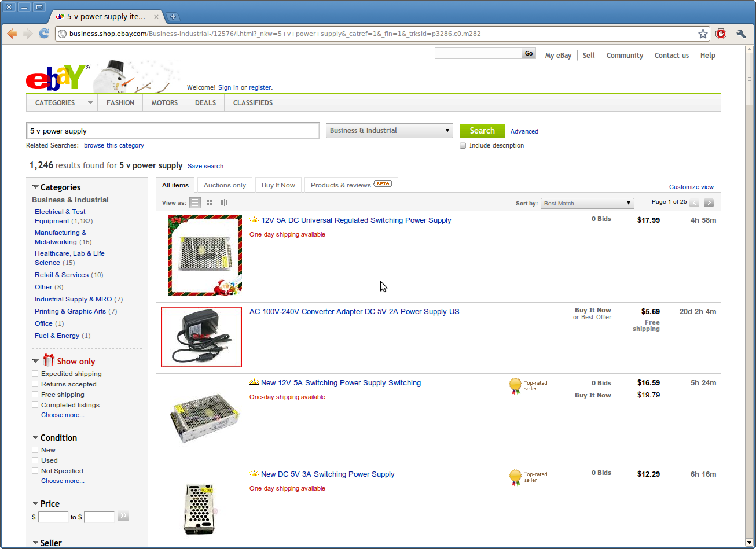
Task: Enable the Free shipping filter
Action: pyautogui.click(x=35, y=395)
